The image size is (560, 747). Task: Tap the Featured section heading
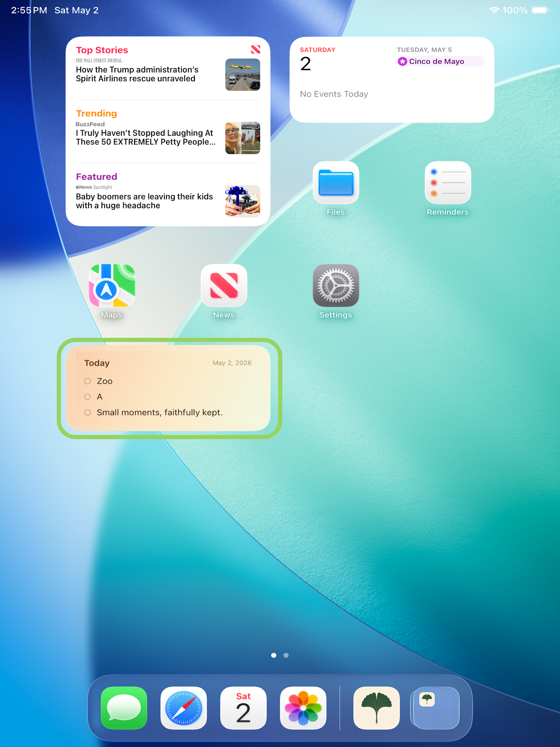click(97, 177)
